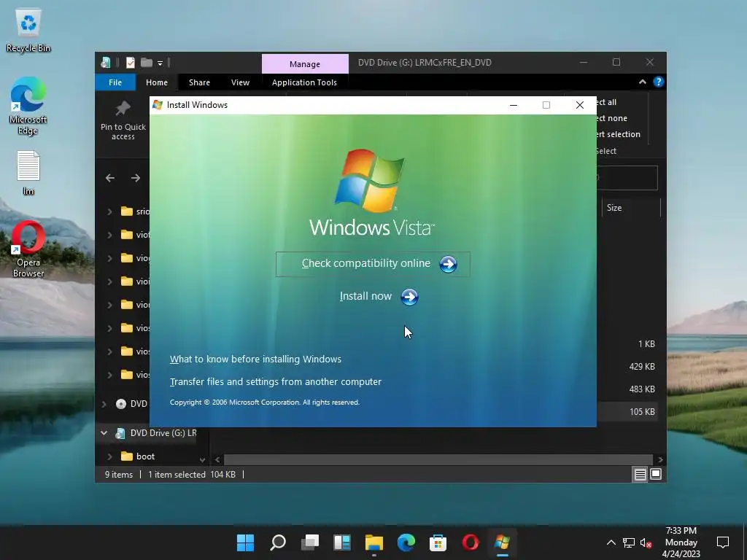Click the Manage contextual tab
This screenshot has height=560, width=747.
point(305,64)
